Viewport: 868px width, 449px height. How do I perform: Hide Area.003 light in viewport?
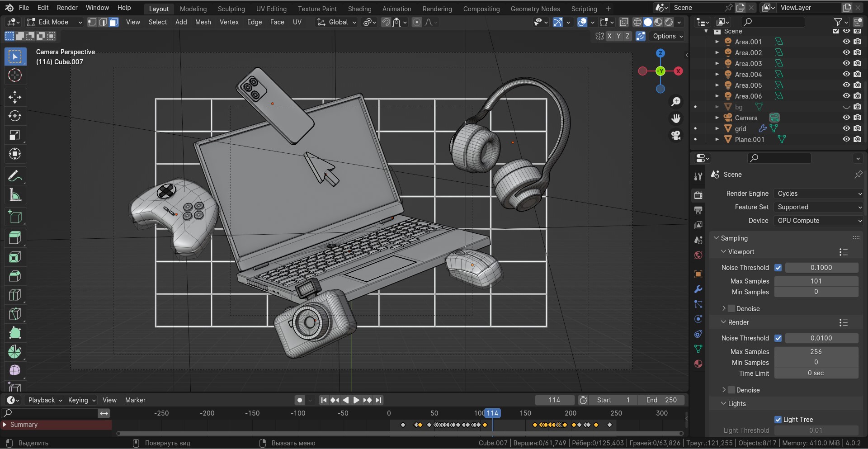846,64
